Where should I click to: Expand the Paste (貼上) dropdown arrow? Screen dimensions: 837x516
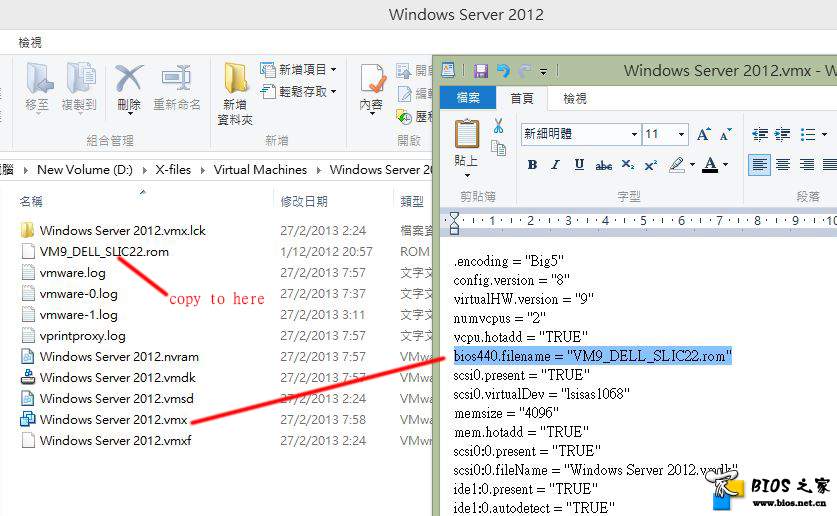tap(467, 176)
